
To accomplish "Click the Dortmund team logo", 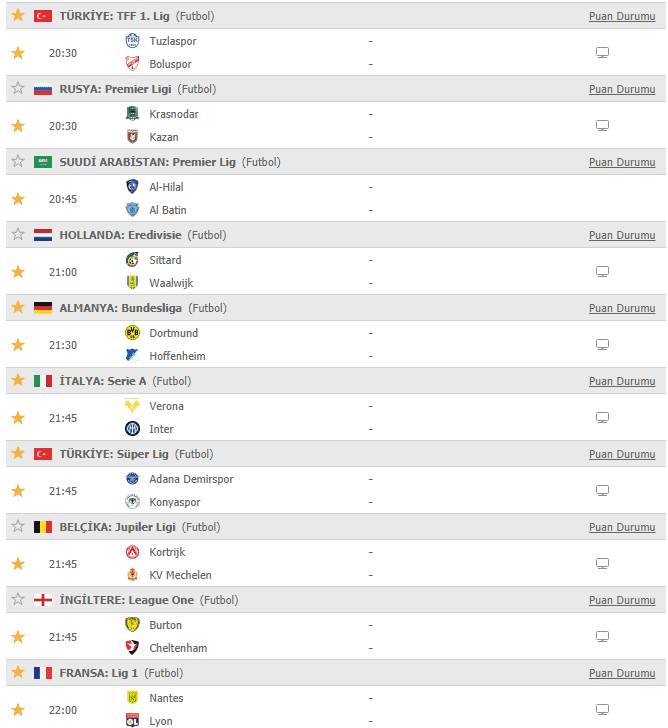I will pyautogui.click(x=132, y=332).
